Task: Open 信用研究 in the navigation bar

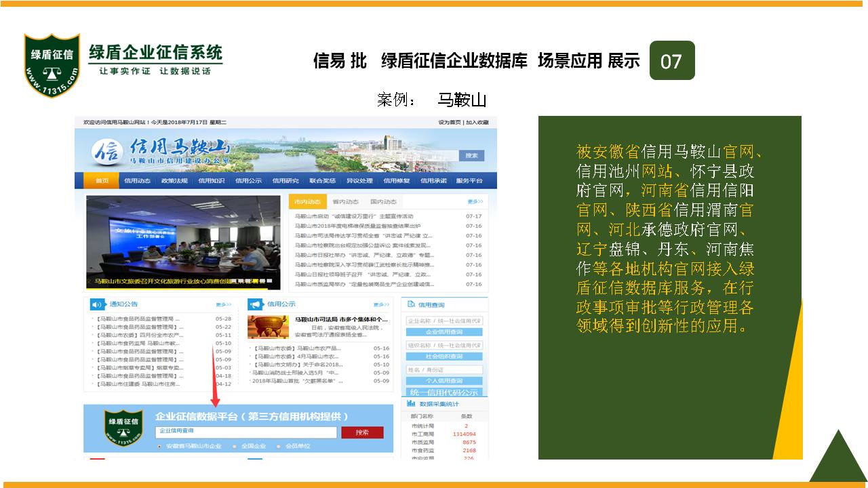Action: point(285,181)
